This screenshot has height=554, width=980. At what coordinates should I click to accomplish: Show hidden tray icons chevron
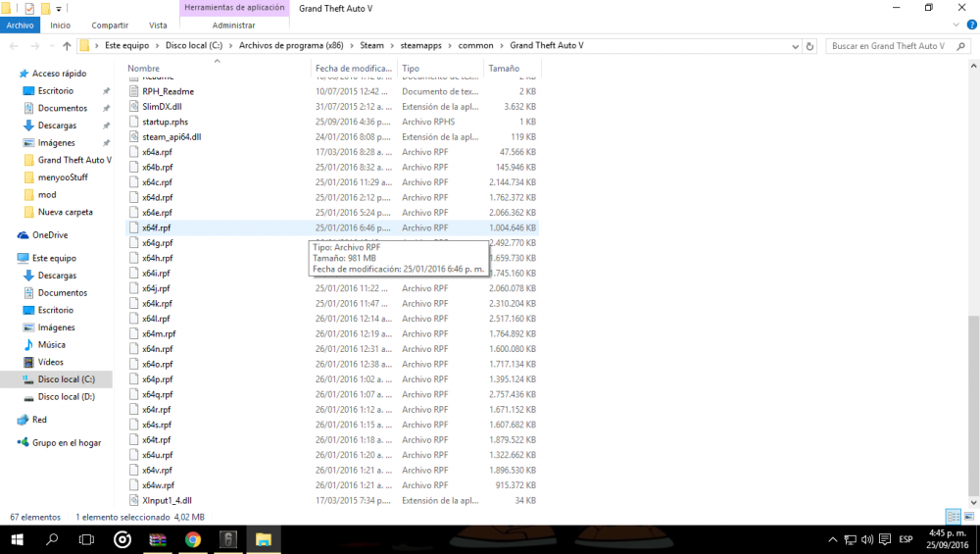click(x=832, y=539)
